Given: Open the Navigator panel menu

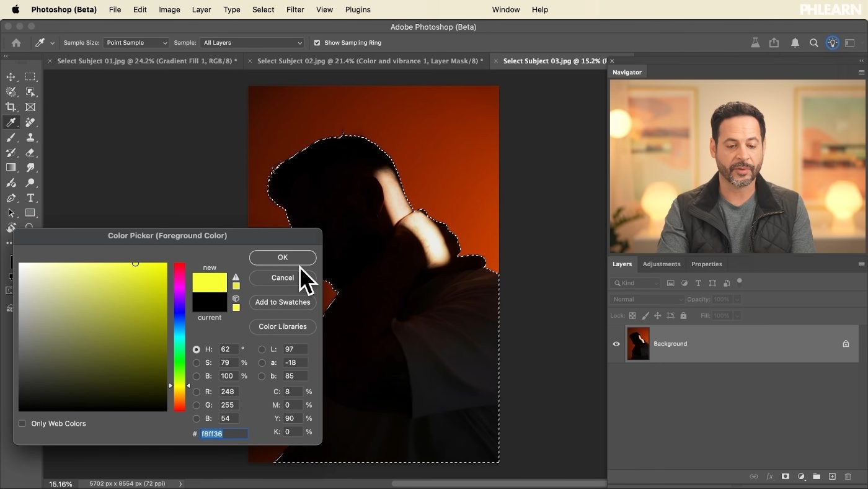Looking at the screenshot, I should click(861, 73).
